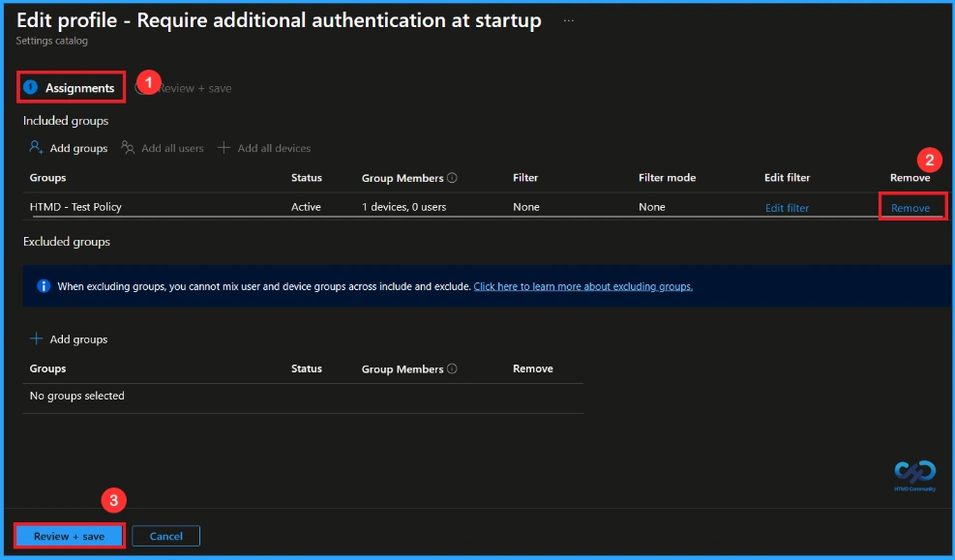Open the ellipsis menu next to the profile title
Image resolution: width=955 pixels, height=560 pixels.
pos(568,19)
